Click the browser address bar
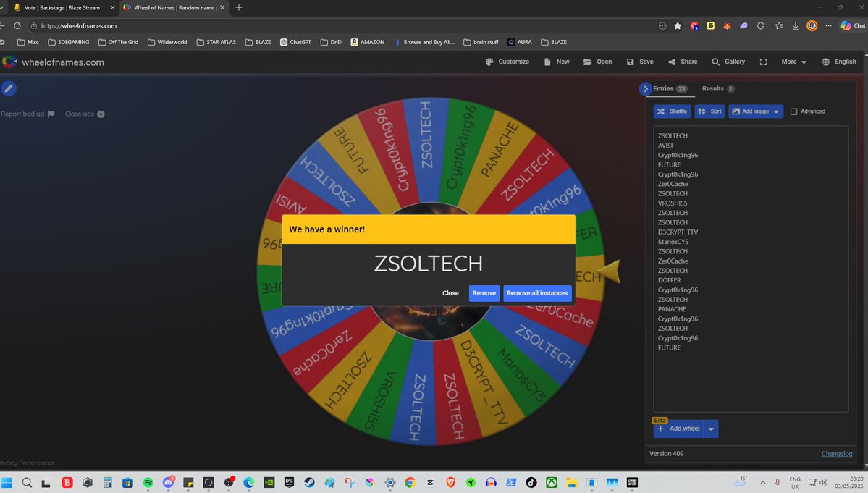Viewport: 868px width, 493px height. click(343, 25)
